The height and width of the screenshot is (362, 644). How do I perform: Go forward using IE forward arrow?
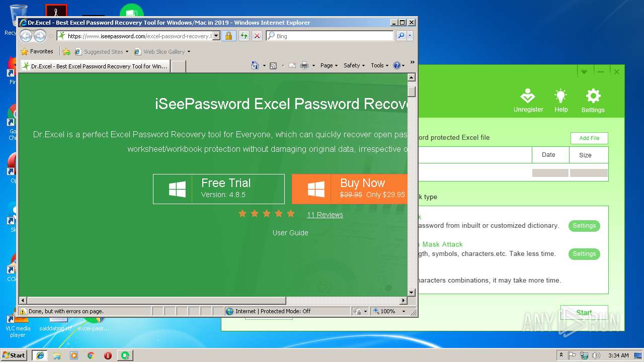40,36
